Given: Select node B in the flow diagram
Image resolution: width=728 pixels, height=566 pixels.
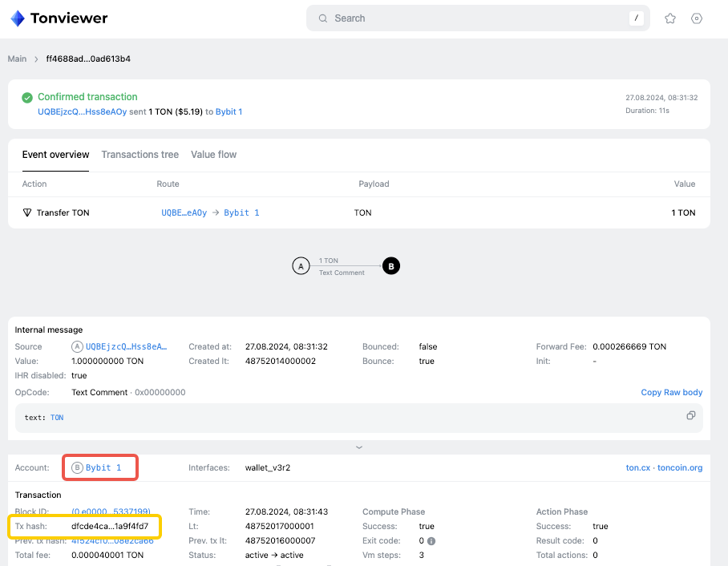Looking at the screenshot, I should 390,266.
